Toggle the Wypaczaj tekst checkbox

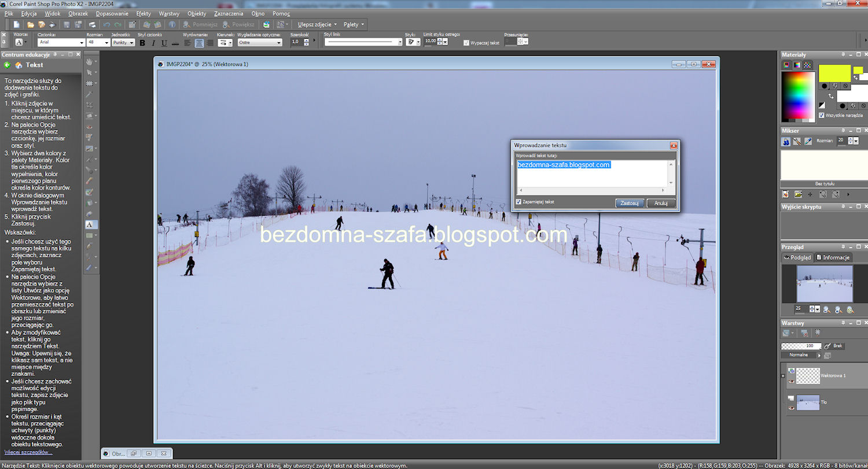point(466,43)
